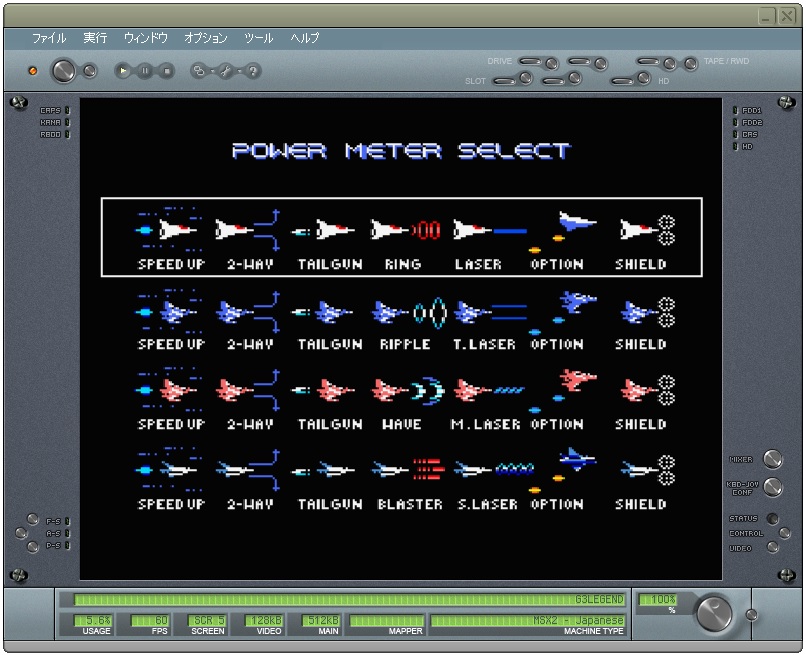Click the orange power LED indicator
806x655 pixels.
tap(33, 70)
